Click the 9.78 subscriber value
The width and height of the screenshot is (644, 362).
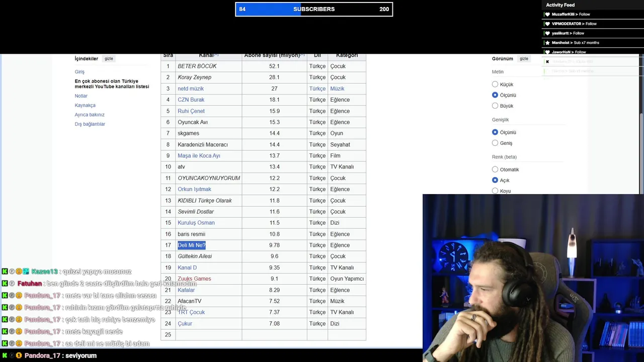274,245
